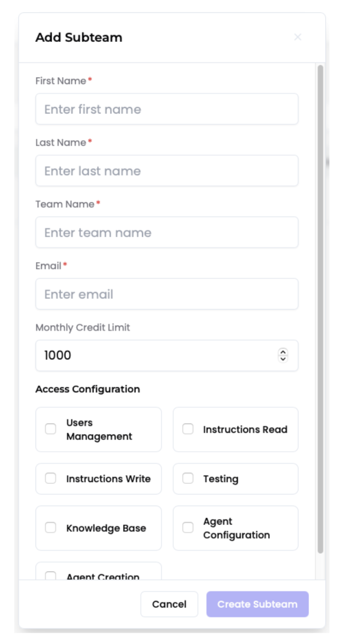
Task: Focus the Enter last name field
Action: pyautogui.click(x=166, y=170)
